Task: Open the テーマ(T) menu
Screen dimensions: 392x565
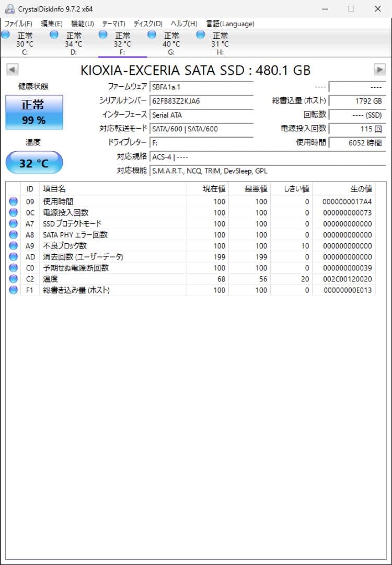Action: pyautogui.click(x=114, y=24)
